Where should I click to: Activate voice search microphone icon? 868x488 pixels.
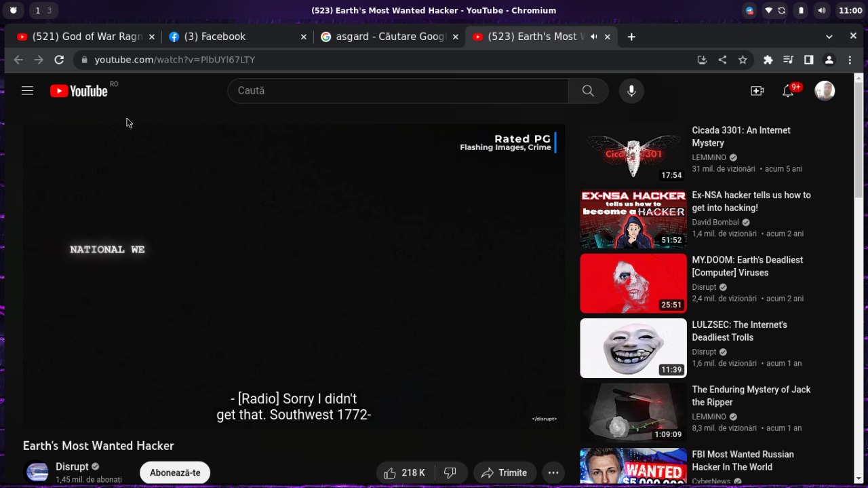[x=631, y=90]
